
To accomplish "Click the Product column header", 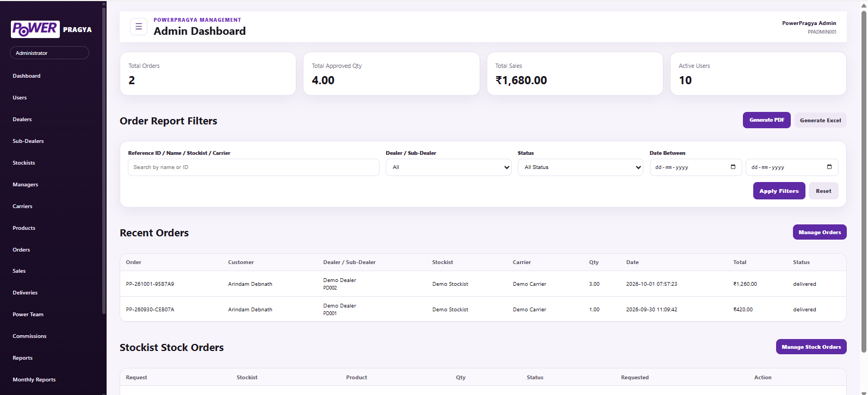I will pos(357,378).
